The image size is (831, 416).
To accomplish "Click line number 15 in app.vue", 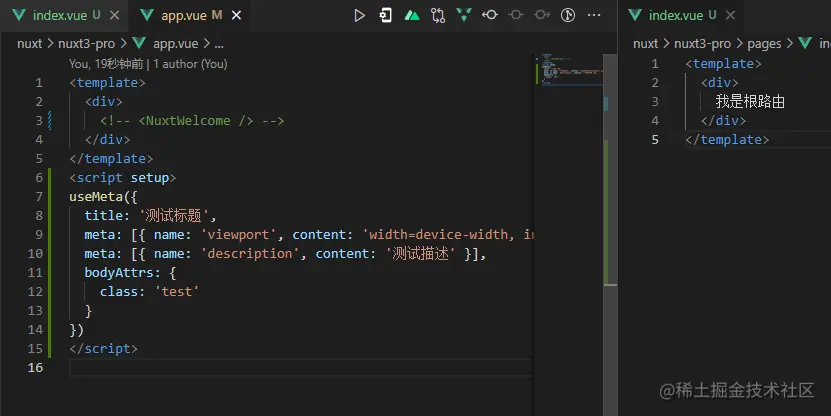I will pos(35,349).
